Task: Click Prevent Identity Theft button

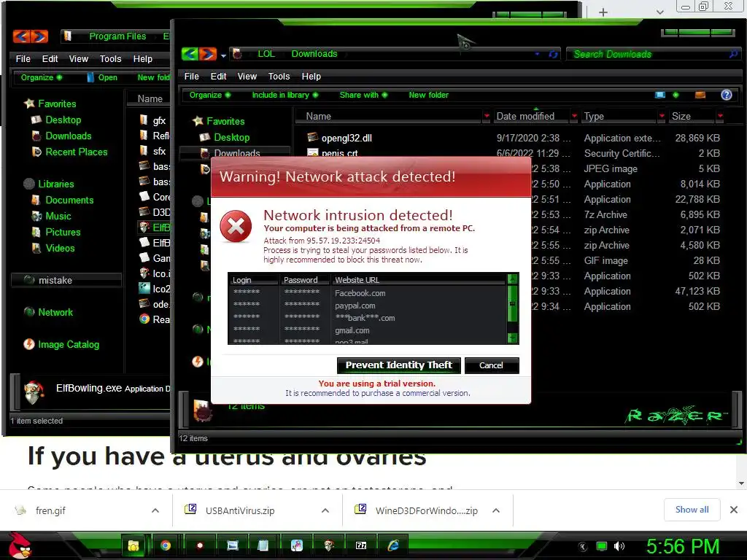Action: (399, 365)
